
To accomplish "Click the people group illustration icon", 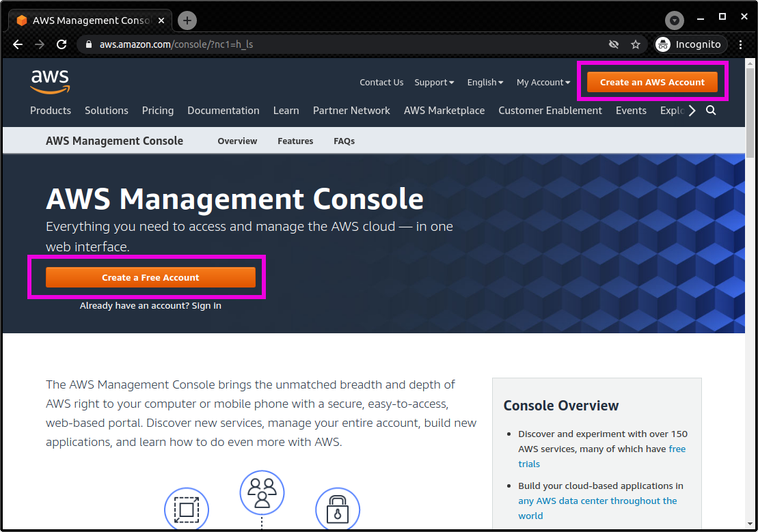I will 262,492.
